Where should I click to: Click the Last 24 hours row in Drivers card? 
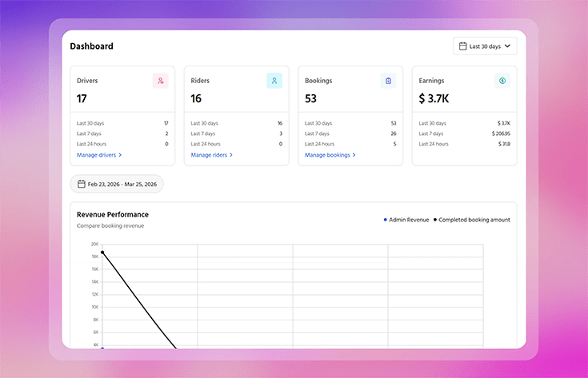pos(122,144)
